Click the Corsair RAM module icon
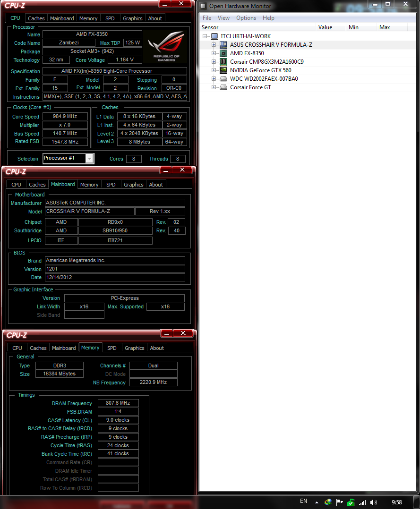Viewport: 420px width, 510px height. pos(223,61)
